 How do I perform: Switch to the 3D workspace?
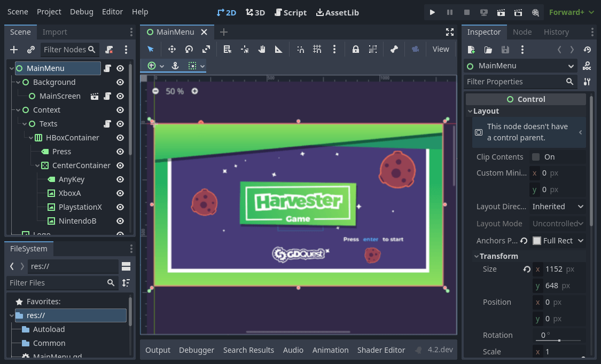(x=255, y=12)
